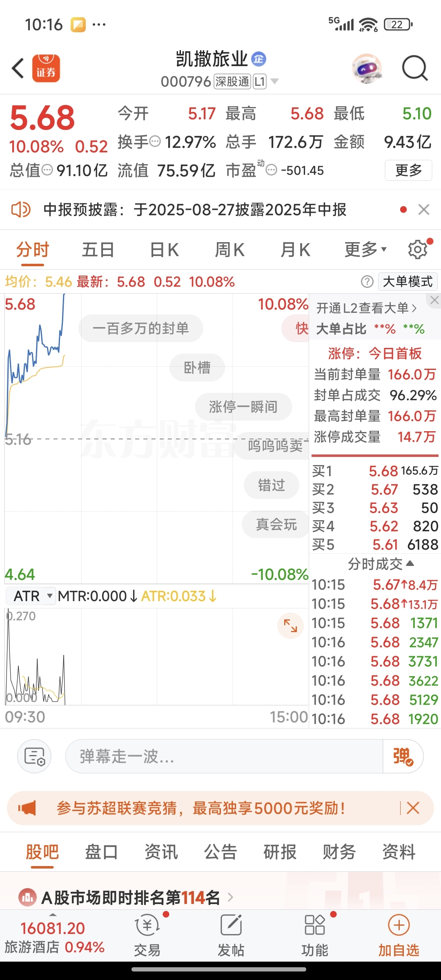Screen dimensions: 441x980
Task: Switch to the 分时 chart tab
Action: 33,249
